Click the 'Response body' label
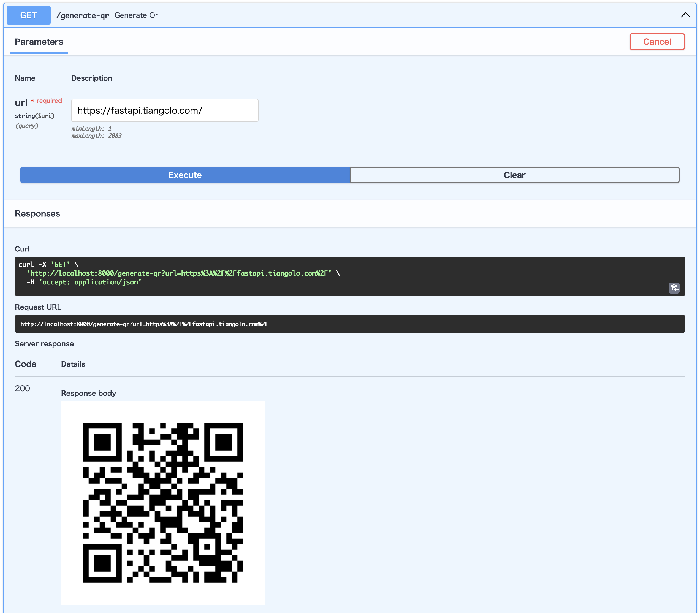This screenshot has width=700, height=613. click(x=89, y=393)
